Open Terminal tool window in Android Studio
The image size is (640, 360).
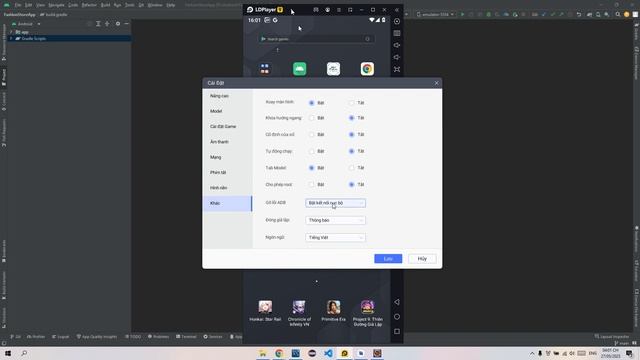(x=186, y=337)
